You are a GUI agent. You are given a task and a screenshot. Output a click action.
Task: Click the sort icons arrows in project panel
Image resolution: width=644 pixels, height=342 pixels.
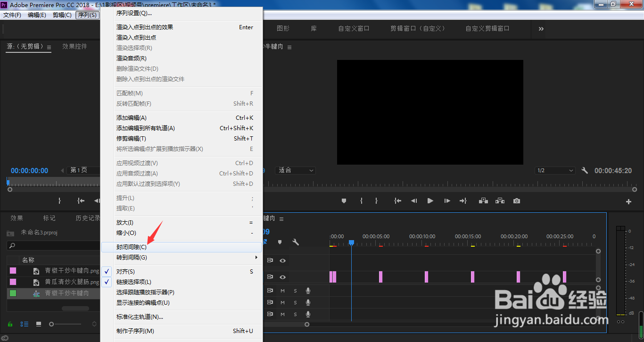94,324
